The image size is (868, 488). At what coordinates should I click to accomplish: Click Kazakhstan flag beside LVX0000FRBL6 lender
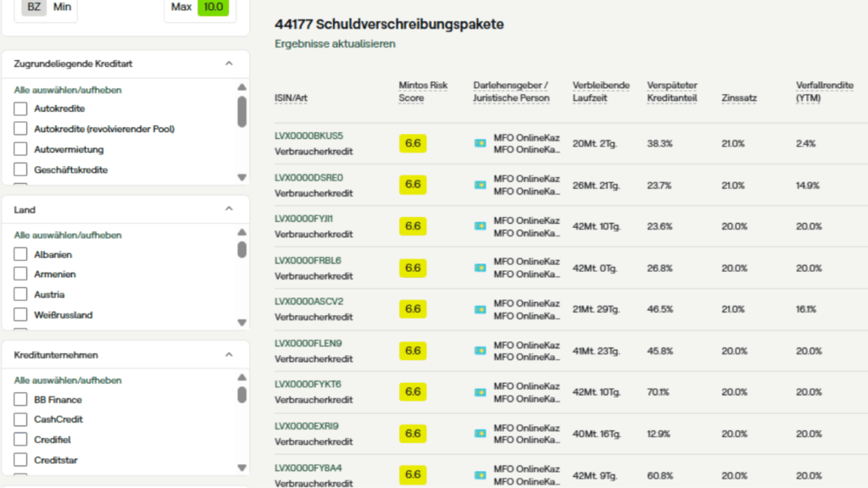[480, 268]
